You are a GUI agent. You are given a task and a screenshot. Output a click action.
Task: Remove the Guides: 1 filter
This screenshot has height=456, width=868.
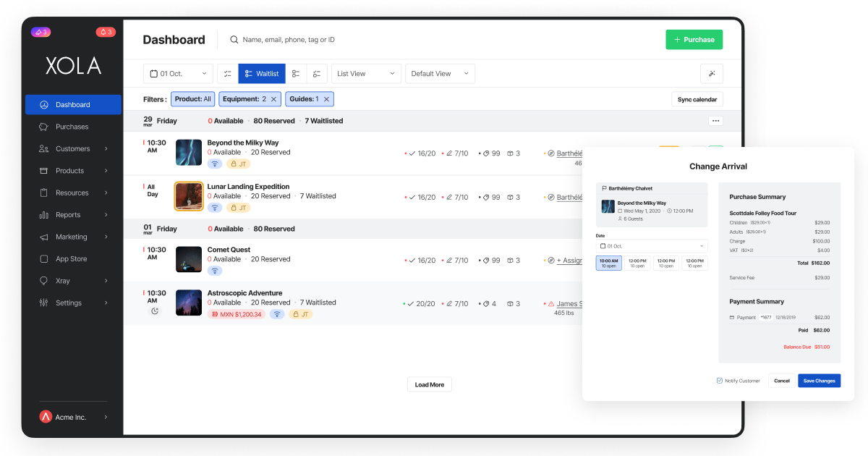point(326,99)
